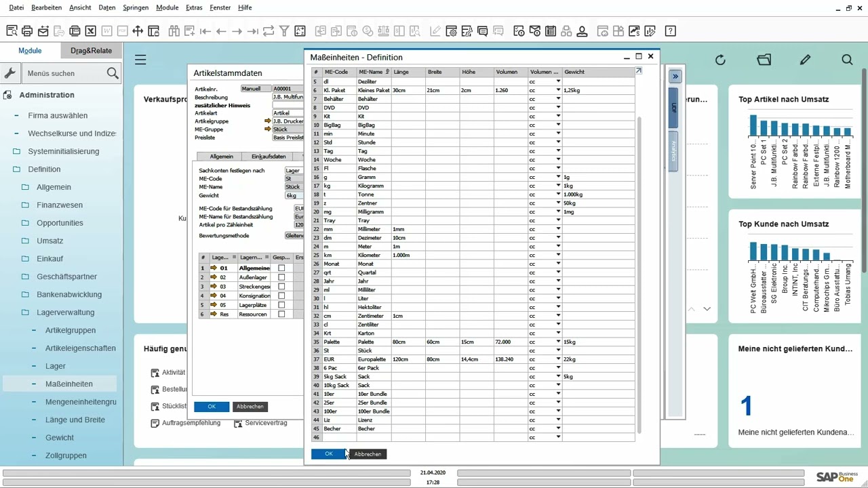Toggle Gesperrt checkbox for warehouse 04
Image resolution: width=868 pixels, height=488 pixels.
coord(281,296)
